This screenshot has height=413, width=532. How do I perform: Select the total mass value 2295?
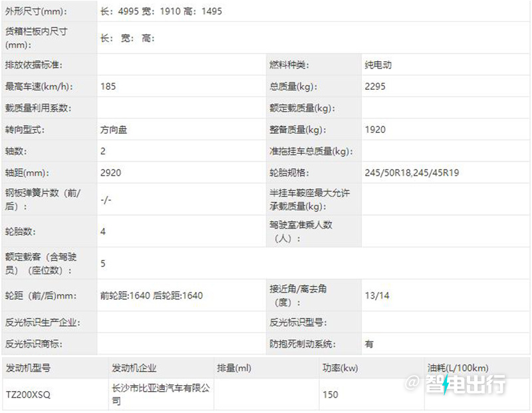point(375,86)
